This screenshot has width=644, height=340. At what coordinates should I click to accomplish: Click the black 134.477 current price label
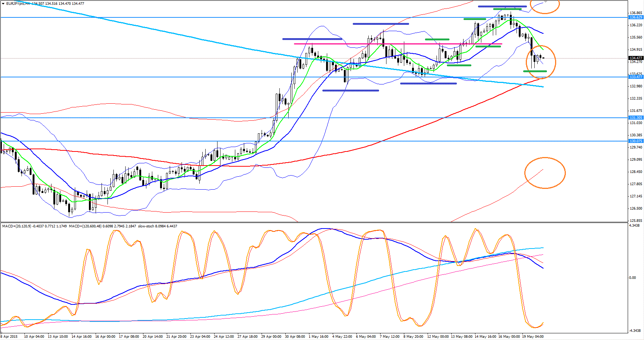[636, 58]
